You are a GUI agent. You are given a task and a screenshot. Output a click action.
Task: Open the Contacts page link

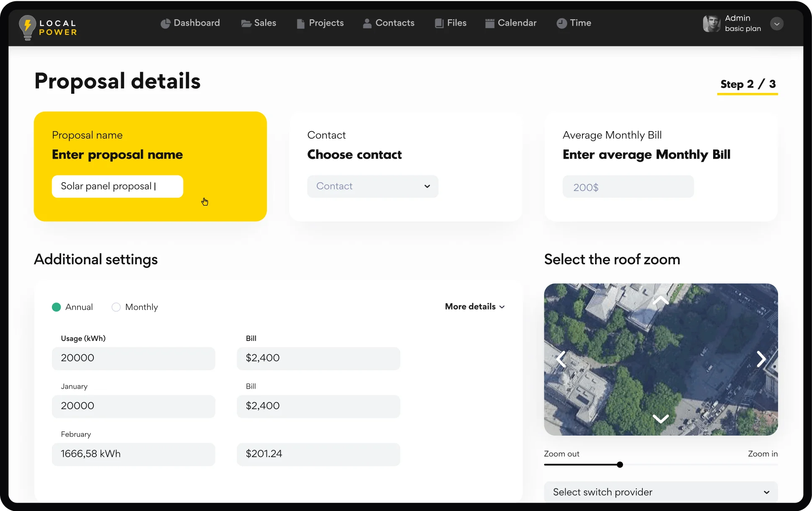[389, 23]
